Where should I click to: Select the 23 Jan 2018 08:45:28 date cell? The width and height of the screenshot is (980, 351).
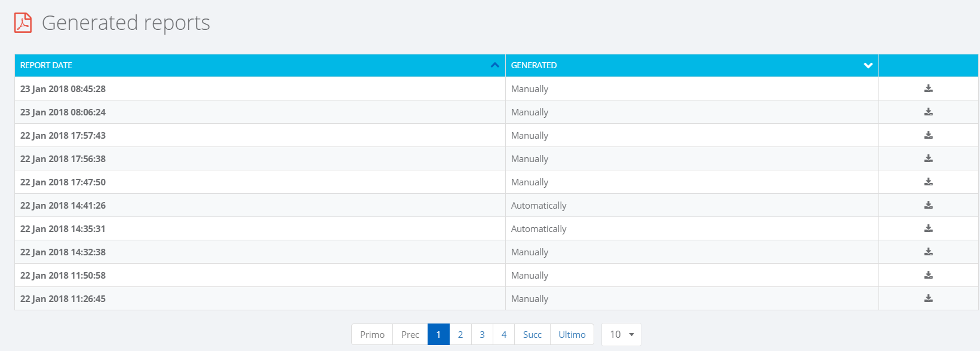260,88
